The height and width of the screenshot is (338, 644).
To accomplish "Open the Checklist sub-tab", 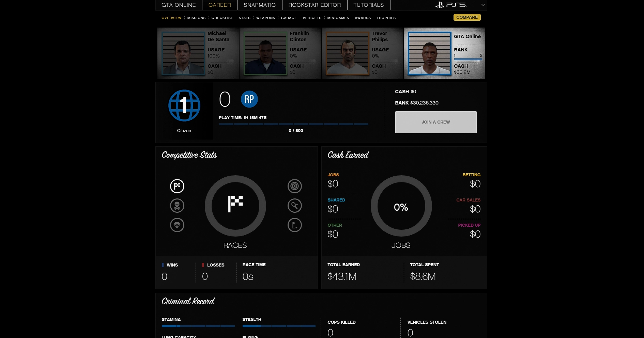I will pos(222,18).
